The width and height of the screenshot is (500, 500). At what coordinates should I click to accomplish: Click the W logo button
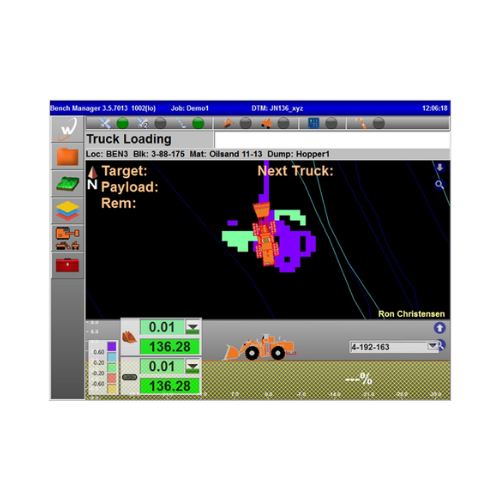pyautogui.click(x=67, y=129)
